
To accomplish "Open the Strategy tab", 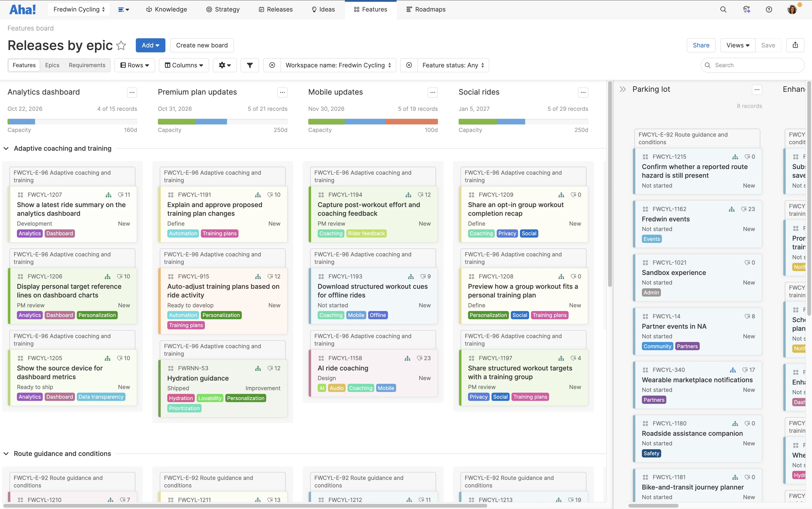I will pyautogui.click(x=223, y=9).
